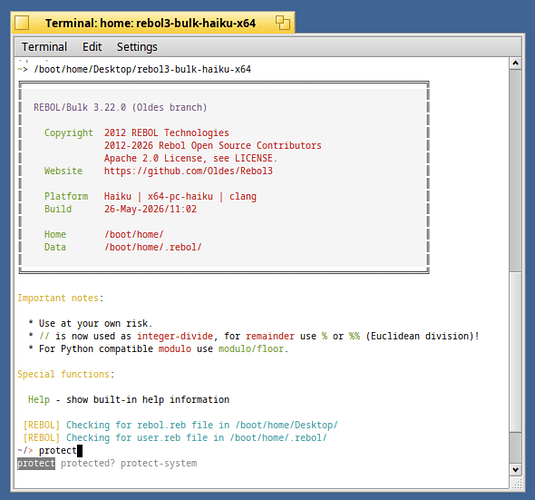Open the Edit menu

[x=92, y=47]
